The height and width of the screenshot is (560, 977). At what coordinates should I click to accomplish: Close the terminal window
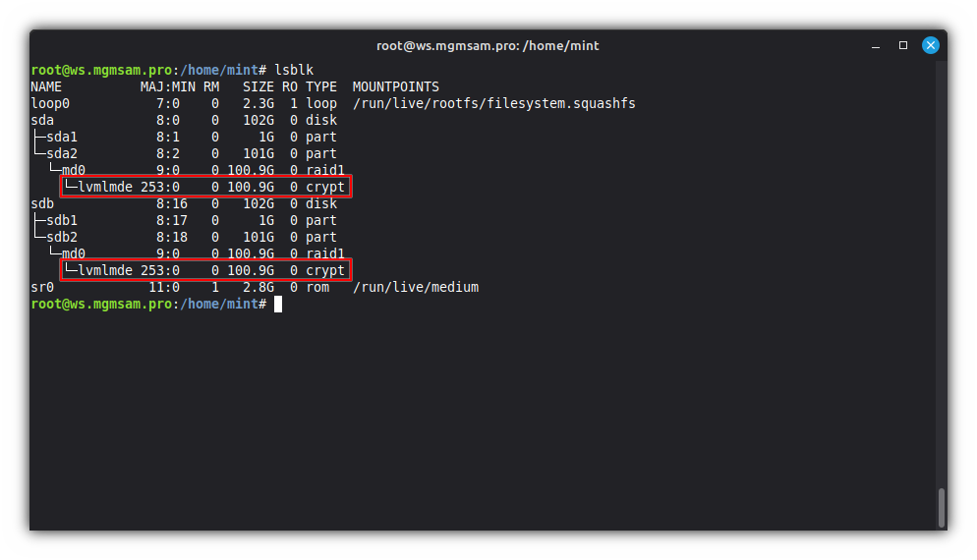click(930, 45)
